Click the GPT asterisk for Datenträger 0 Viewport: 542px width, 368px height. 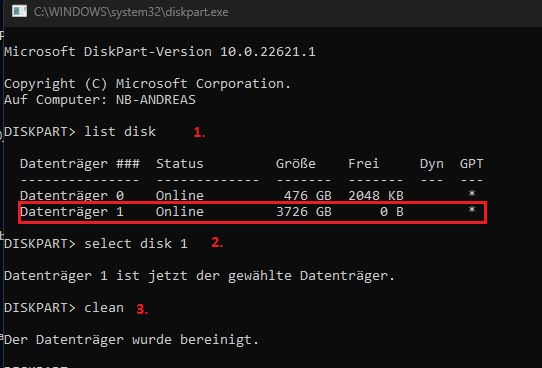point(471,194)
